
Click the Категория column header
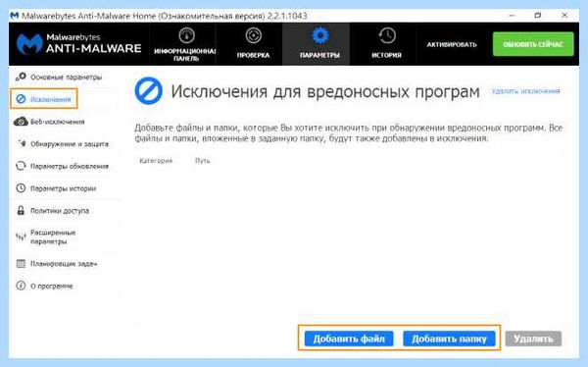point(156,161)
